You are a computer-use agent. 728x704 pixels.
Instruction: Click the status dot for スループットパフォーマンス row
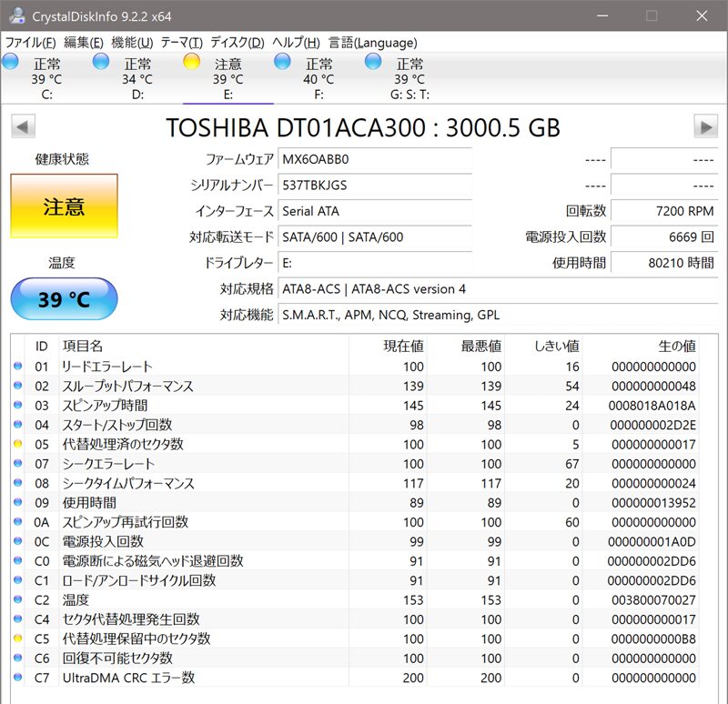[17, 386]
